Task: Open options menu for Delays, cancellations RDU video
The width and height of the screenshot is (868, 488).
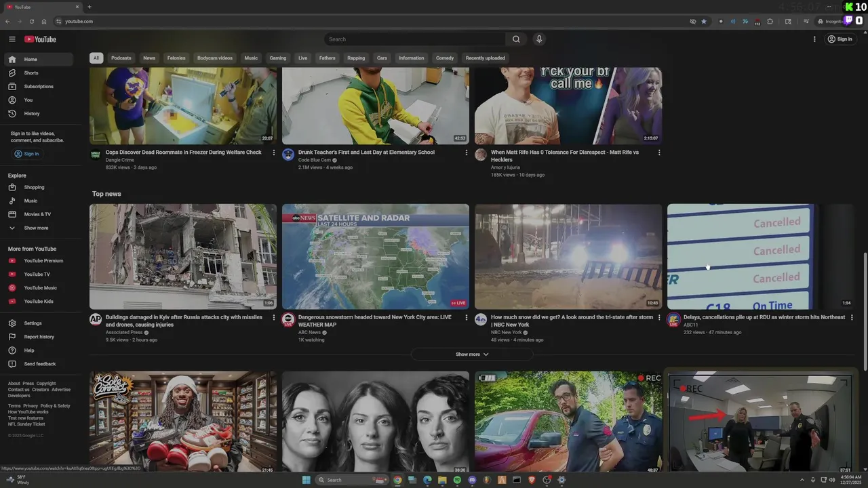Action: [852, 318]
